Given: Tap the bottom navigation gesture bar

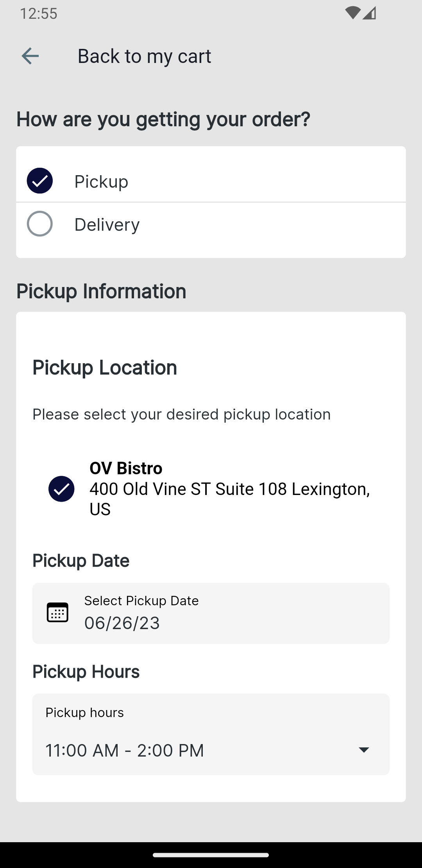Looking at the screenshot, I should 211,855.
